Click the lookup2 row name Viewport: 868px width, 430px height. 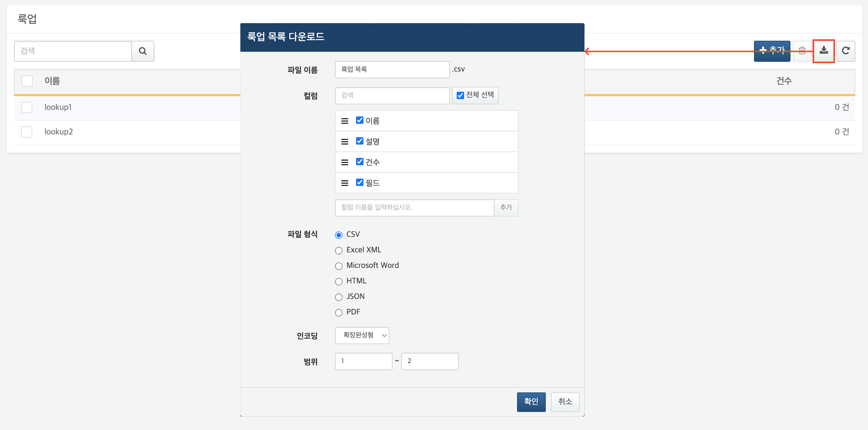(x=59, y=132)
